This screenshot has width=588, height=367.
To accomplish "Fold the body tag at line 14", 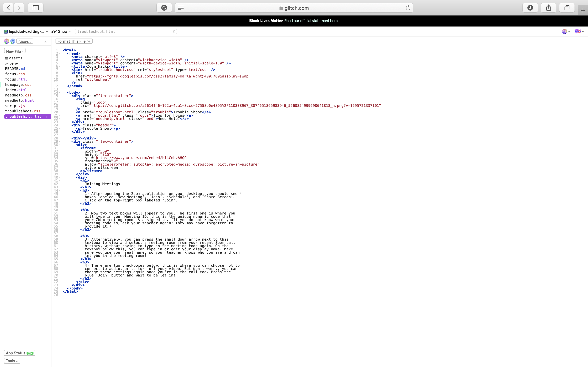I will coord(59,93).
